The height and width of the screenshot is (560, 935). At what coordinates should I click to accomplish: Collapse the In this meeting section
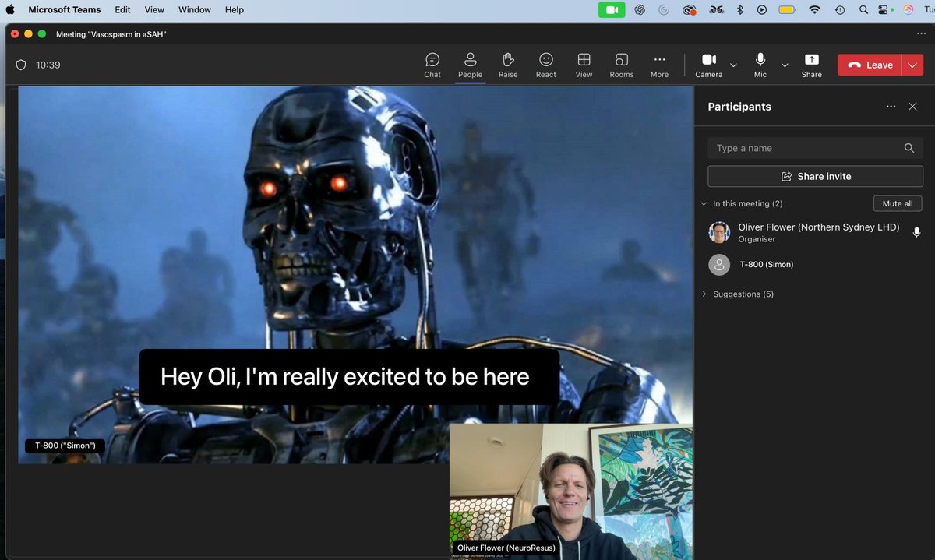[704, 203]
